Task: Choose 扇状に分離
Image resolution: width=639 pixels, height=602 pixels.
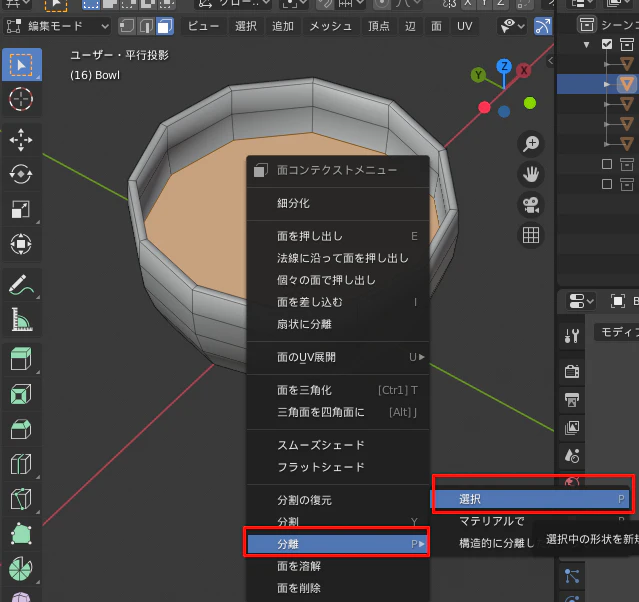Action: click(x=337, y=324)
